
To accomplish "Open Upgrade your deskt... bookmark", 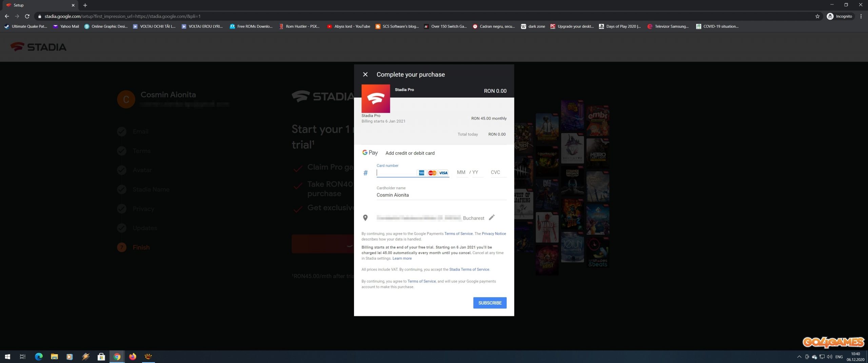I will (x=572, y=26).
